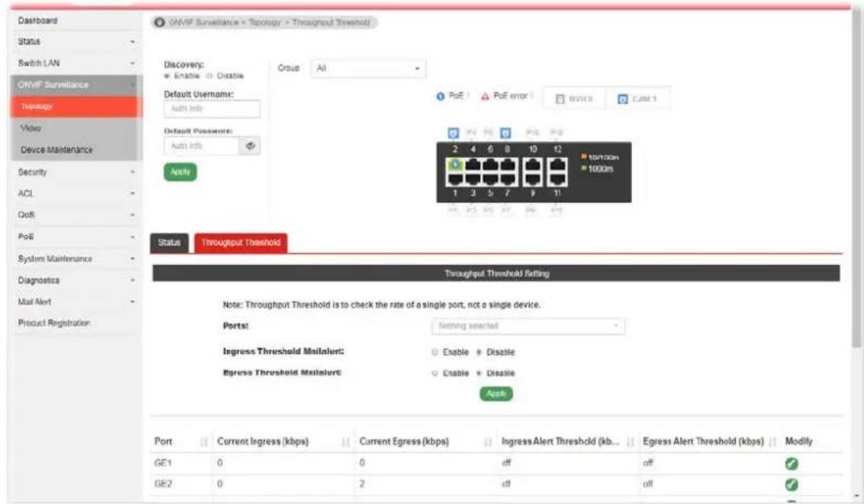This screenshot has height=504, width=864.
Task: Click the Default Password input field
Action: click(201, 146)
